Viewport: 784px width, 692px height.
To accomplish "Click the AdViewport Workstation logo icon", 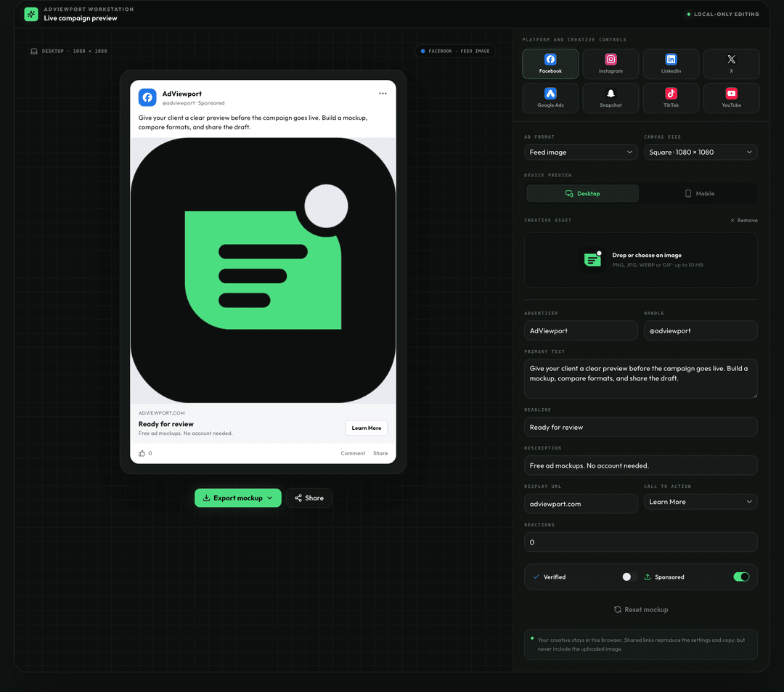I will [x=31, y=14].
